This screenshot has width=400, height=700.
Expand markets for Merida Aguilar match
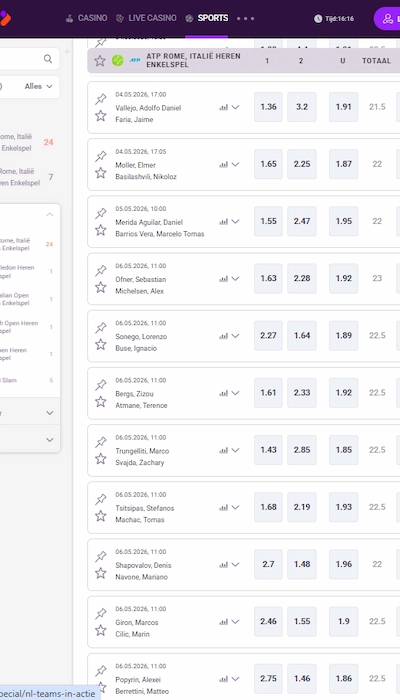point(235,221)
